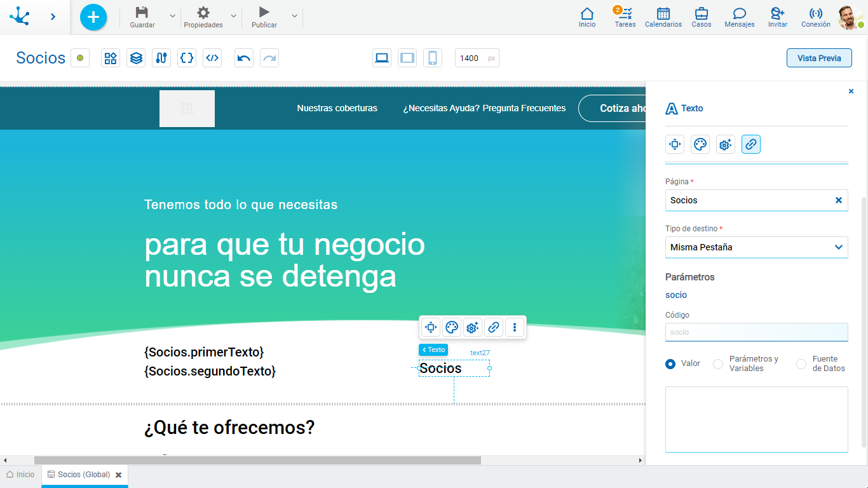Select Fuente de Datos radio
The height and width of the screenshot is (488, 868).
point(801,363)
